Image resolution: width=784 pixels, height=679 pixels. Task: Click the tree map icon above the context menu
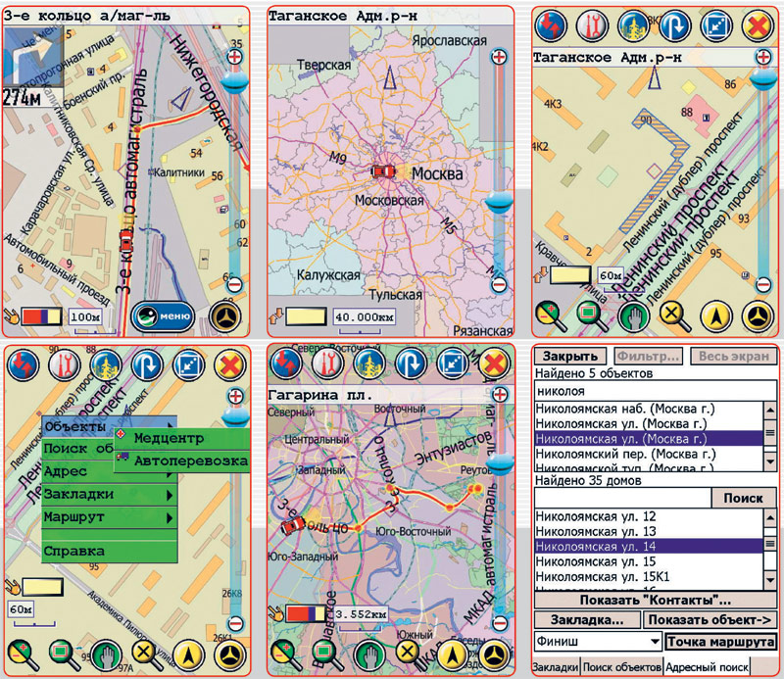(x=106, y=365)
